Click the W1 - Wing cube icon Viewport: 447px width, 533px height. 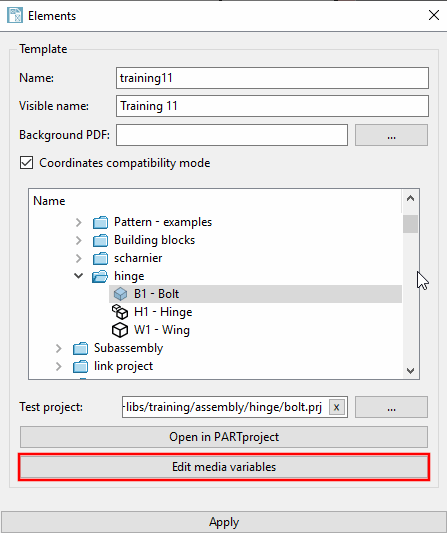120,330
